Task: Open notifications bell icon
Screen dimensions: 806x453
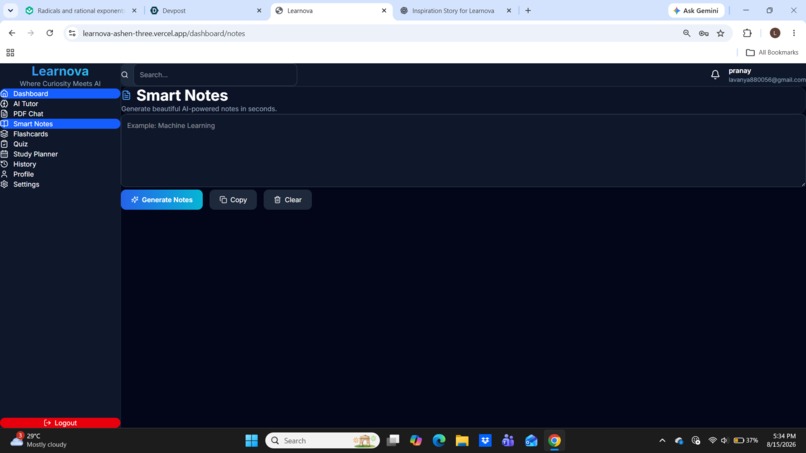Action: tap(715, 75)
